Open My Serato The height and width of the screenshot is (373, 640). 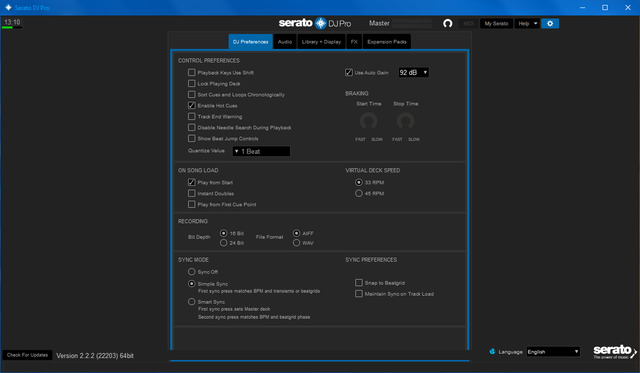(x=496, y=24)
